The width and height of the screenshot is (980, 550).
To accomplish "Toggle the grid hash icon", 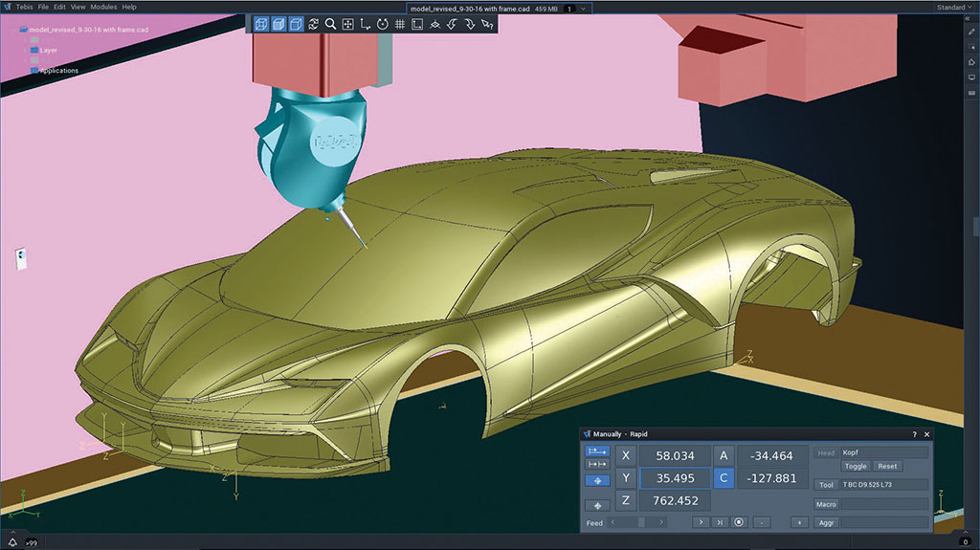I will [400, 24].
